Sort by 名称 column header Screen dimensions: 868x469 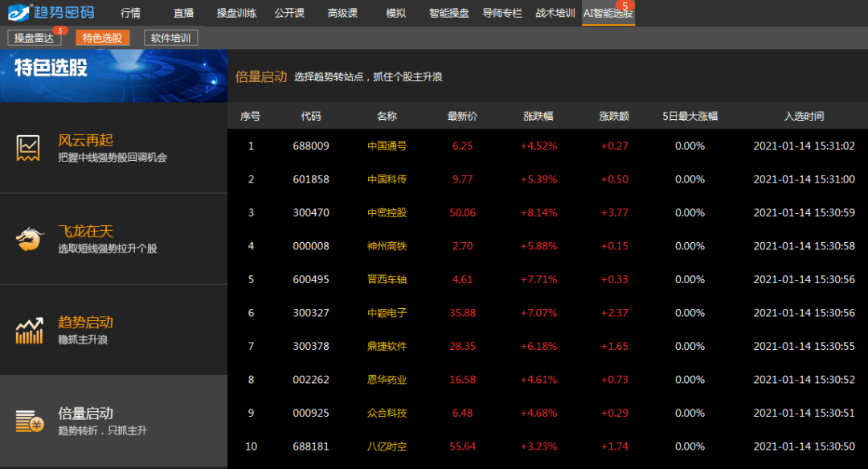pos(387,116)
